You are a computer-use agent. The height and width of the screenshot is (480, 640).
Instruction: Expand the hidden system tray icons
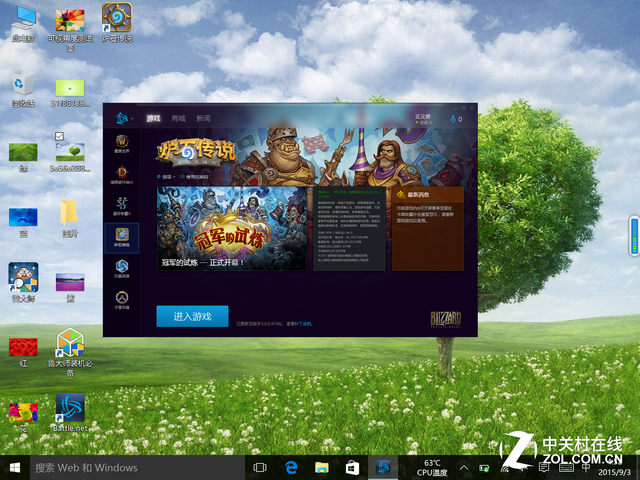[x=464, y=468]
